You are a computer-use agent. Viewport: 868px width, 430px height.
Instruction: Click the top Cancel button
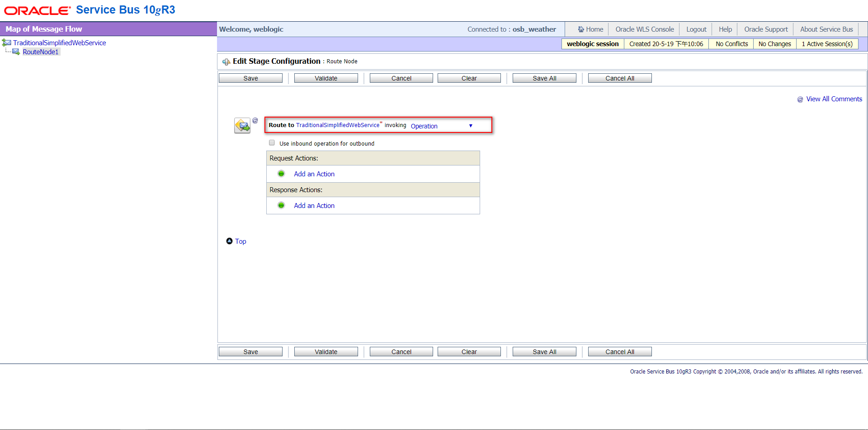(x=401, y=78)
